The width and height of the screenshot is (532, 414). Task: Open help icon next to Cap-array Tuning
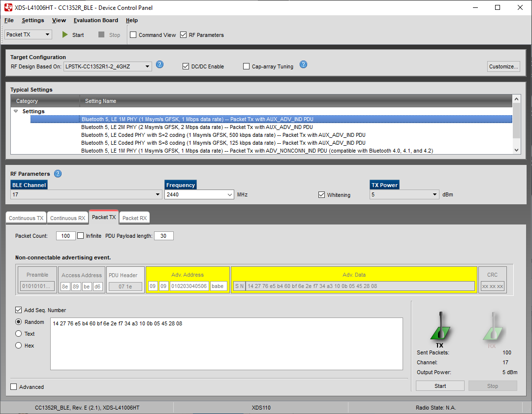304,64
